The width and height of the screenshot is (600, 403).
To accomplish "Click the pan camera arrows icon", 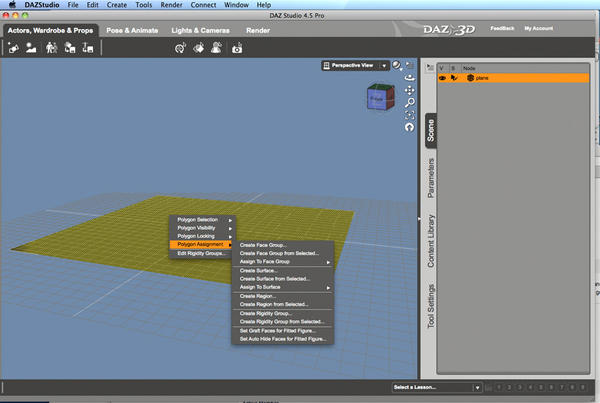I will click(x=410, y=90).
